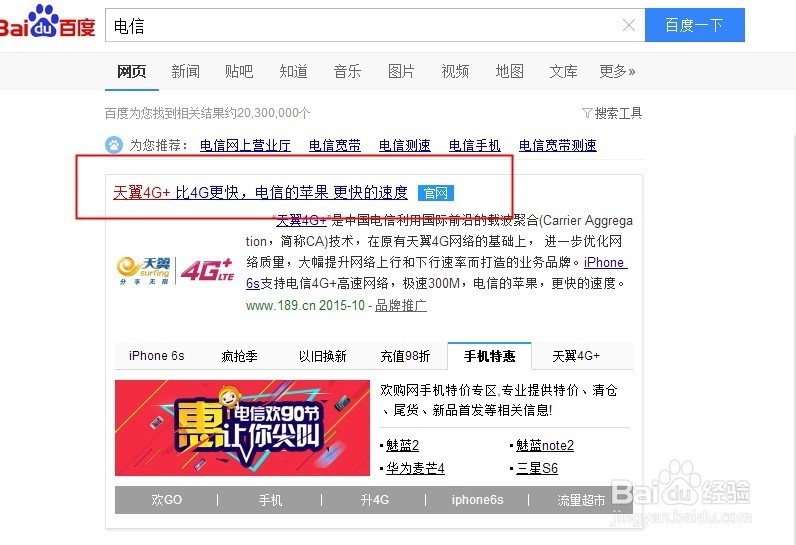The height and width of the screenshot is (545, 796).
Task: Focus the search field containing 电信
Action: tap(375, 25)
